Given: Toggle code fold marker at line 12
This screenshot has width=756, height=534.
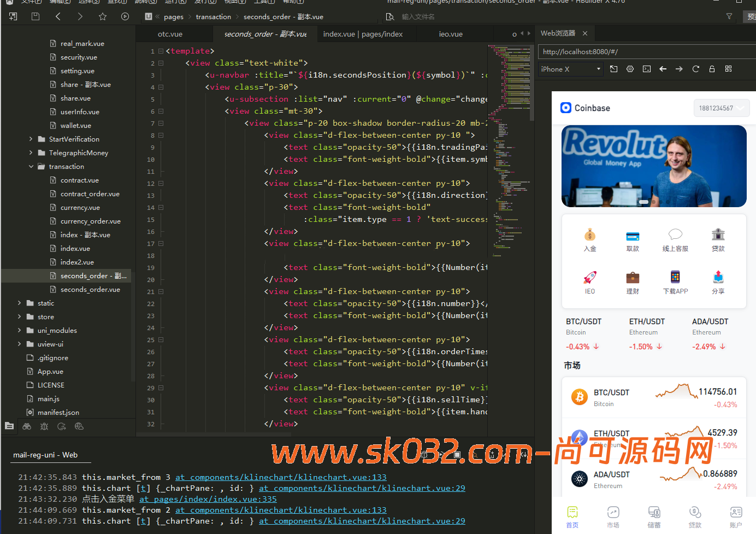Looking at the screenshot, I should tap(161, 183).
